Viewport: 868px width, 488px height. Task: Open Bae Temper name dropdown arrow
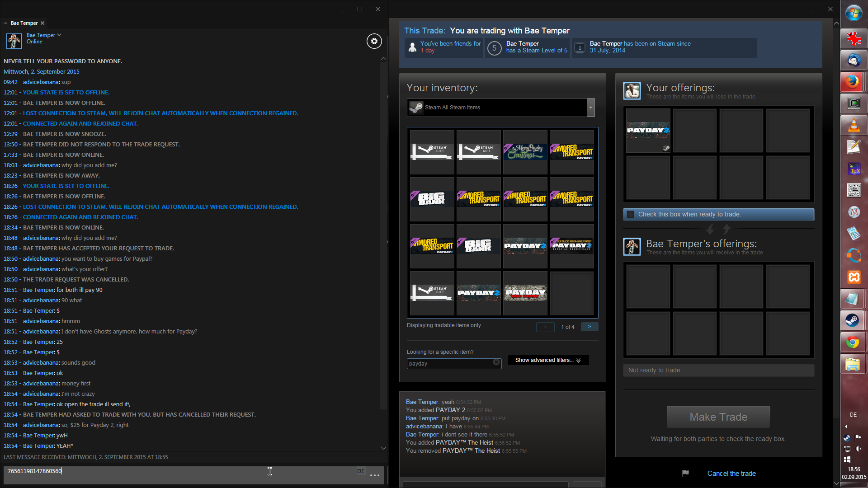pyautogui.click(x=59, y=35)
